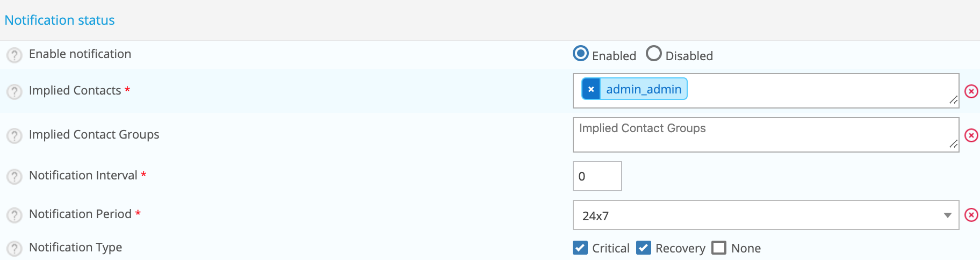This screenshot has width=980, height=260.
Task: Click the Implied Contacts selection box
Action: click(766, 91)
